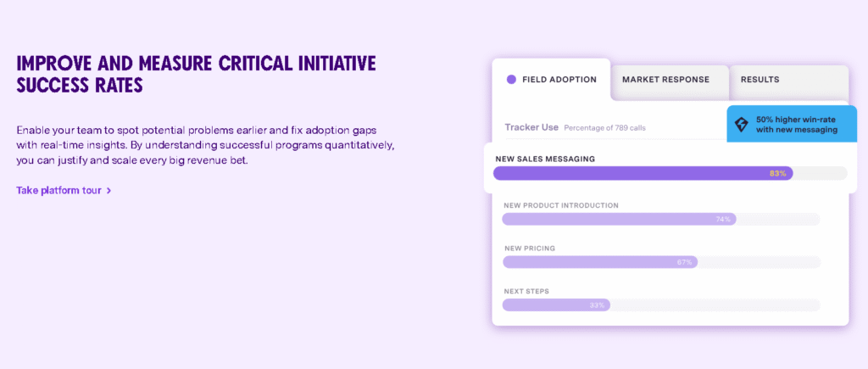This screenshot has width=868, height=369.
Task: Select the New Product Introduction bar
Action: (618, 219)
